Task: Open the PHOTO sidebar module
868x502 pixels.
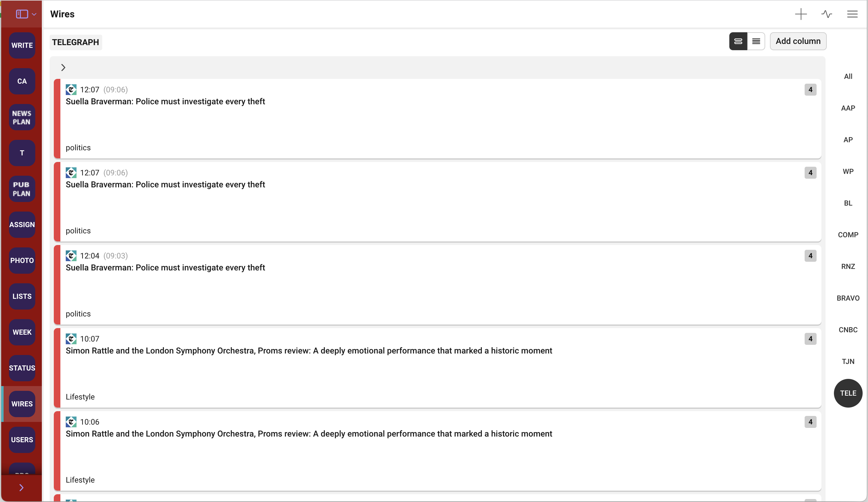Action: (22, 261)
